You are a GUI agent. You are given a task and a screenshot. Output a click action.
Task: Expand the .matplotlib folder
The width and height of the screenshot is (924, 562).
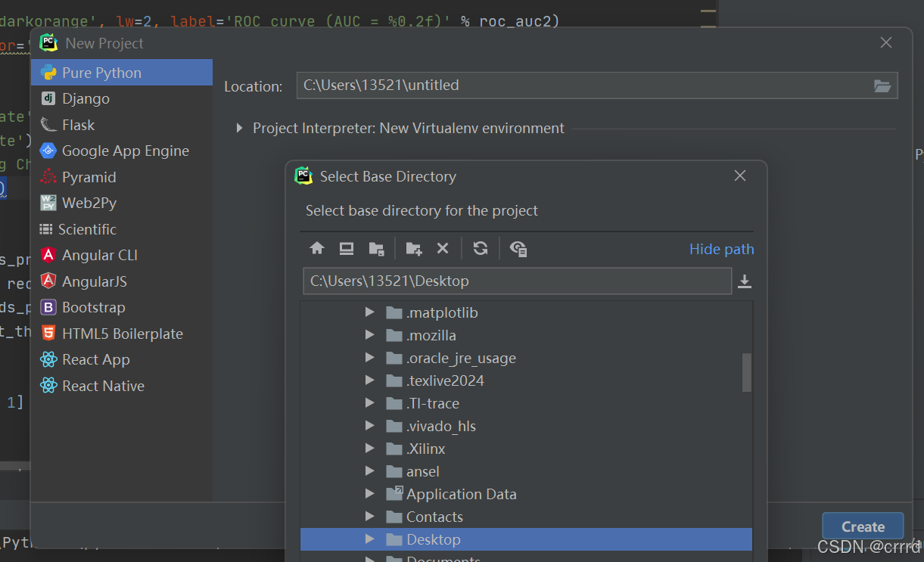coord(370,312)
